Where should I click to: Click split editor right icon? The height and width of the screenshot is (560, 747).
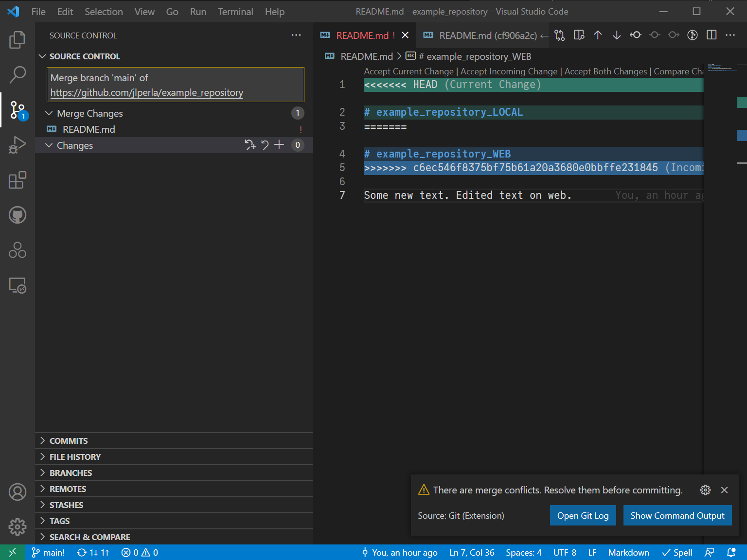coord(711,35)
